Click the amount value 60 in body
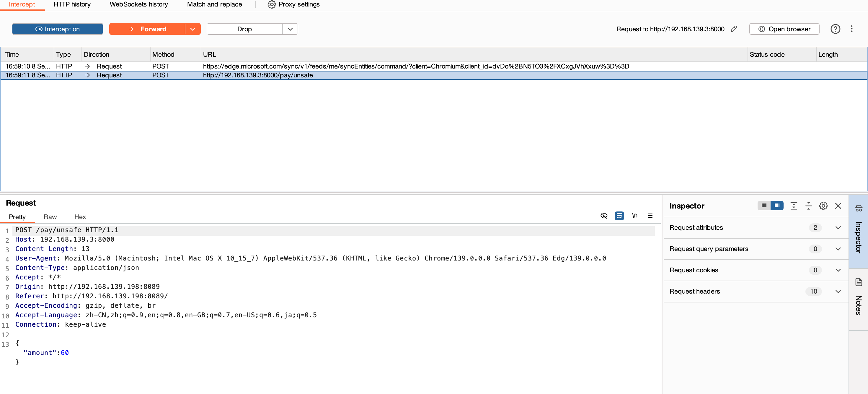868x394 pixels. [65, 353]
